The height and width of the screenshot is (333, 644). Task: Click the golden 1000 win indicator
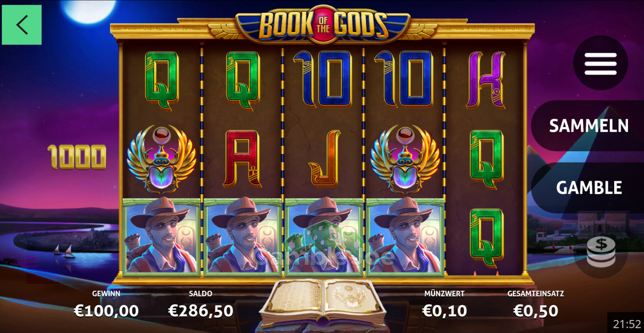coord(77,157)
